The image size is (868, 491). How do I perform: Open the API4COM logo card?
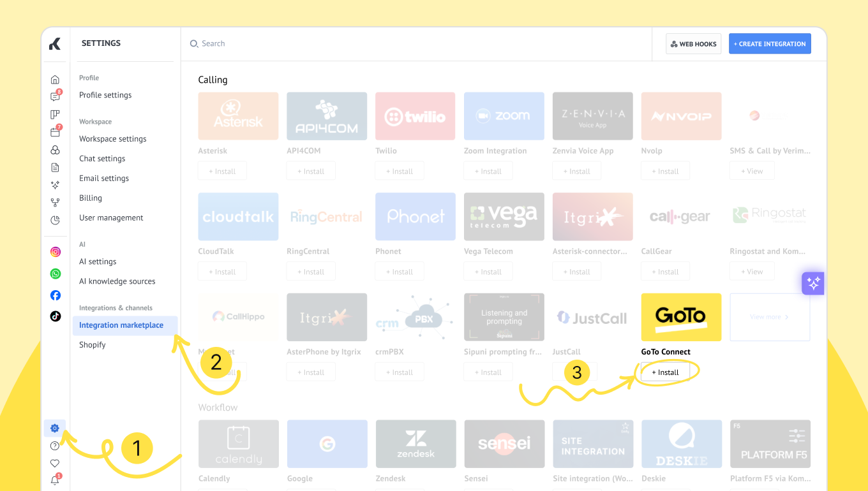click(327, 116)
